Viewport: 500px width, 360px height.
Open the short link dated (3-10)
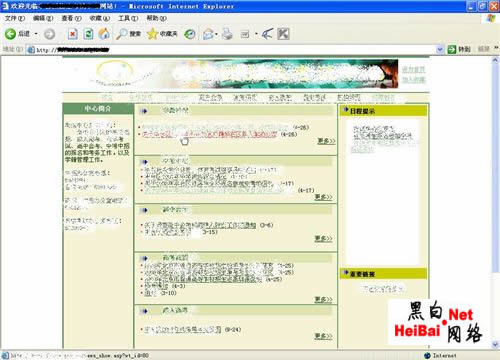pos(150,293)
